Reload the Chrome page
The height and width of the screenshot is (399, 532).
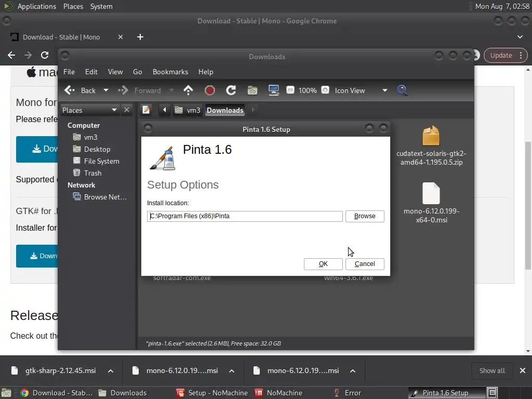point(45,55)
